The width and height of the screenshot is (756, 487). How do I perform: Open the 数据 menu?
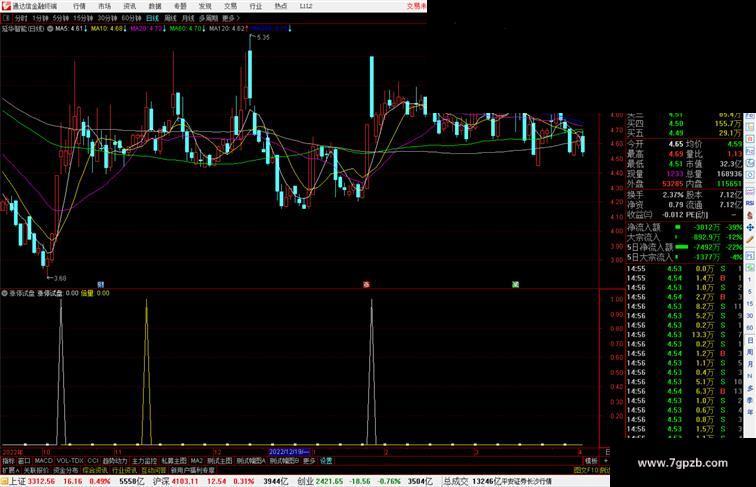tap(155, 6)
